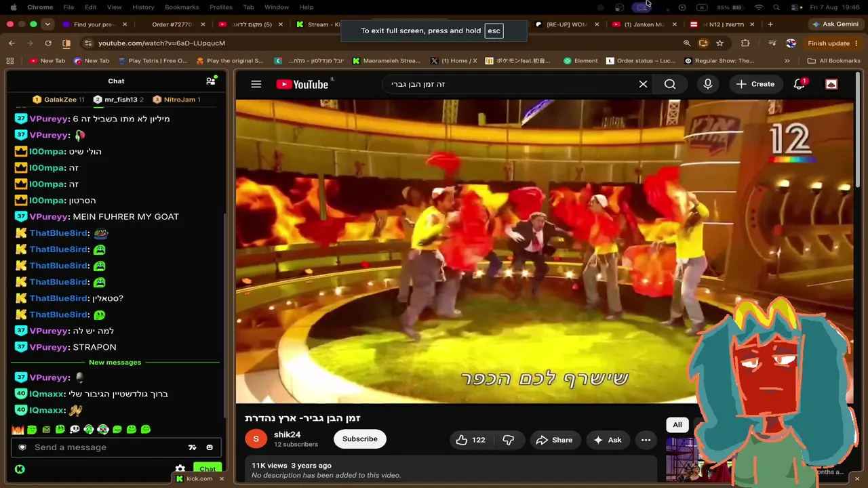This screenshot has width=868, height=488.
Task: Go back with Chrome back arrow
Action: [x=12, y=43]
